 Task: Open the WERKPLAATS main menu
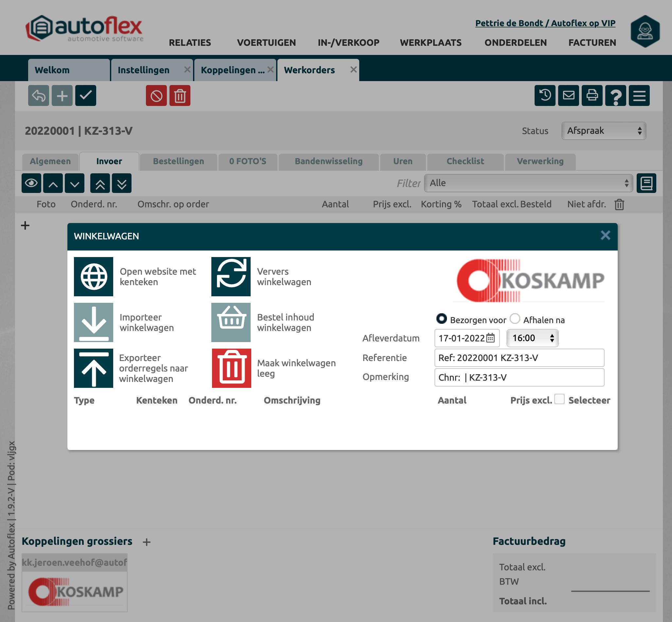[x=430, y=43]
